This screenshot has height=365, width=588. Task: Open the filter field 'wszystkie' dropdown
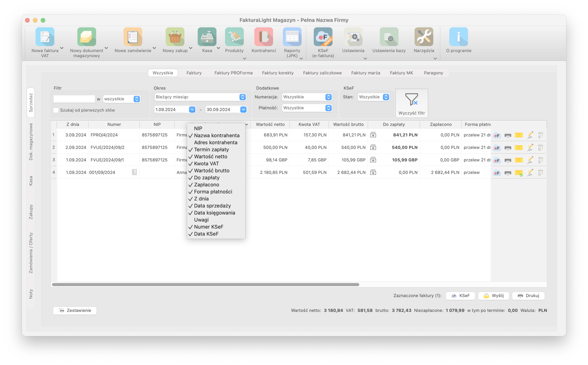pos(122,99)
